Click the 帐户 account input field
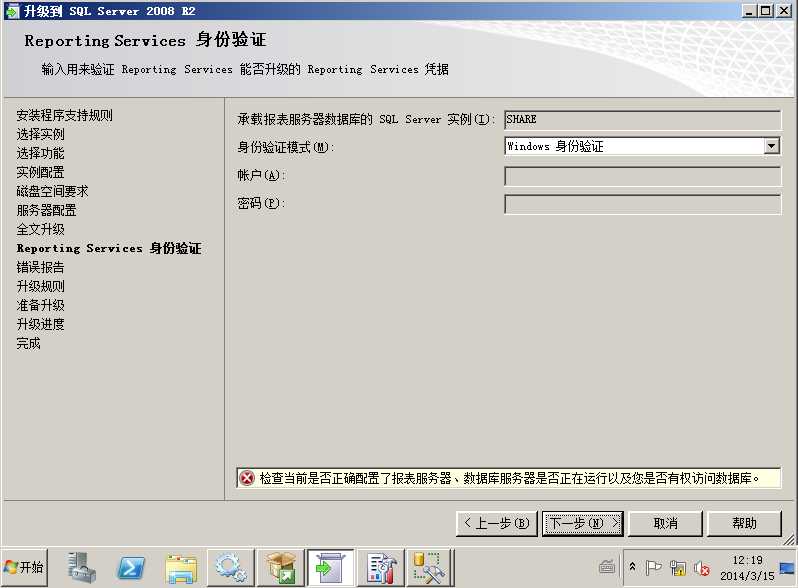 (642, 176)
